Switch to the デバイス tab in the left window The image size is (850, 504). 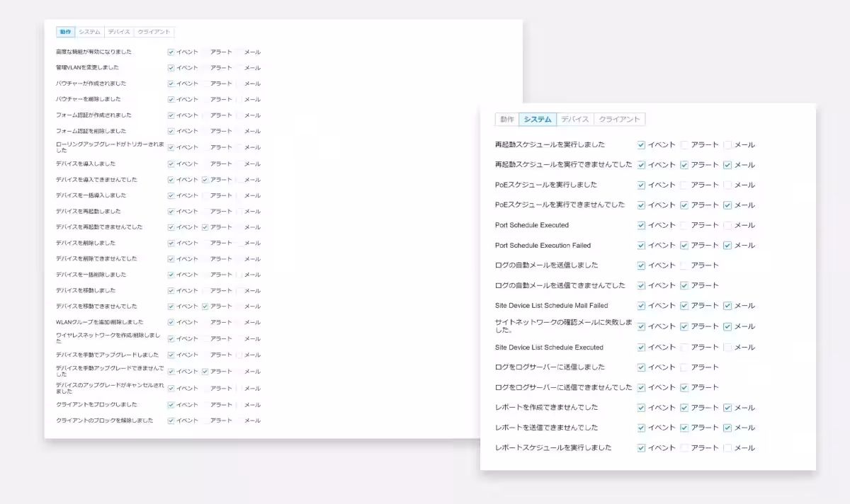coord(119,32)
